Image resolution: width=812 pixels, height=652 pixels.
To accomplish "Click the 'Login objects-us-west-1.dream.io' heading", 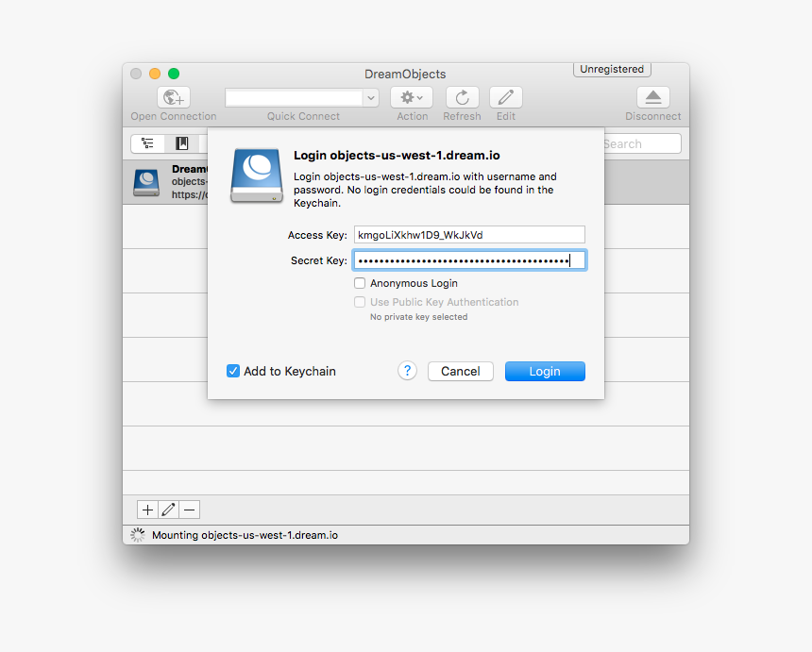I will coord(397,156).
